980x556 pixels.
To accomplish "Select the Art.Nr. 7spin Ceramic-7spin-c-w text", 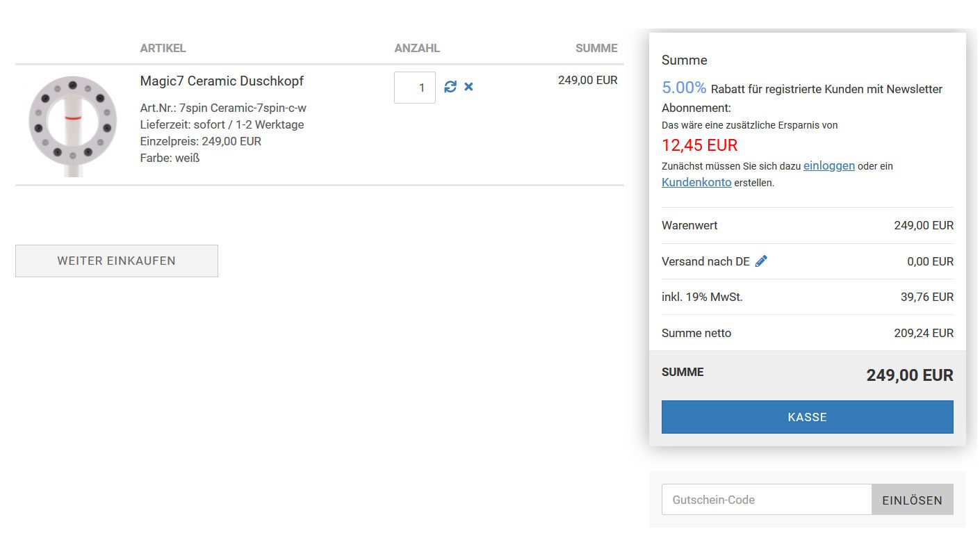I will [x=223, y=108].
